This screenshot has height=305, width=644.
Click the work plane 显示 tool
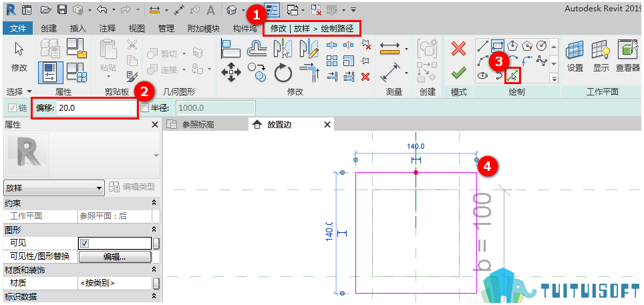click(x=601, y=55)
